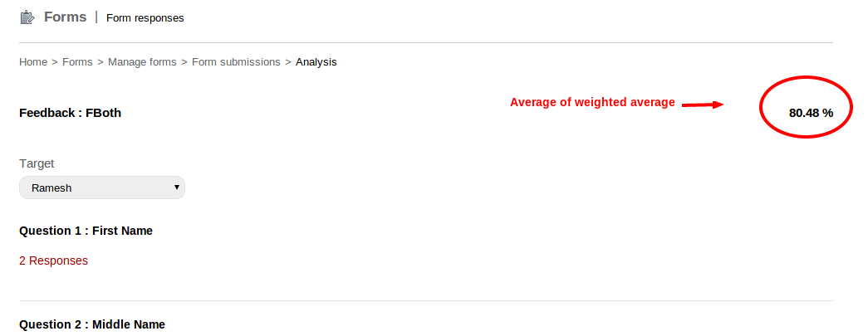868x336 pixels.
Task: Click the separator after Home breadcrumb
Action: (x=55, y=62)
